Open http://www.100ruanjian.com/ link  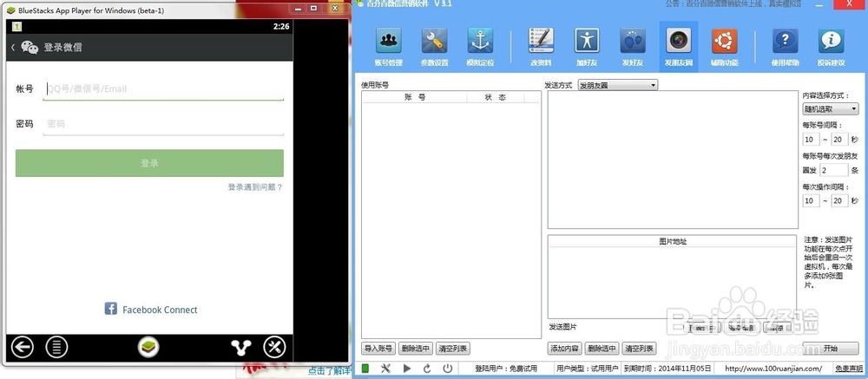tap(773, 369)
